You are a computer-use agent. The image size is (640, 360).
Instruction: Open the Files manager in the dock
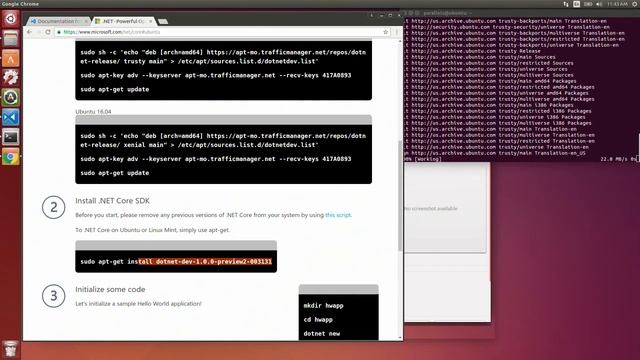pyautogui.click(x=11, y=38)
